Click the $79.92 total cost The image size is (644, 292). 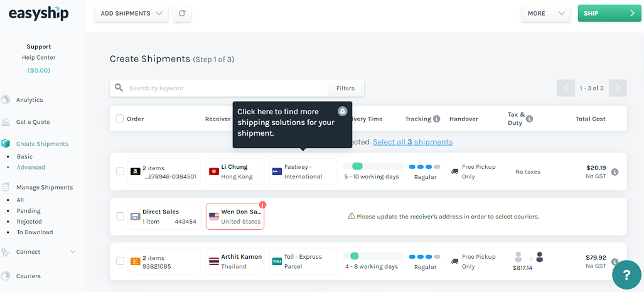tap(596, 257)
